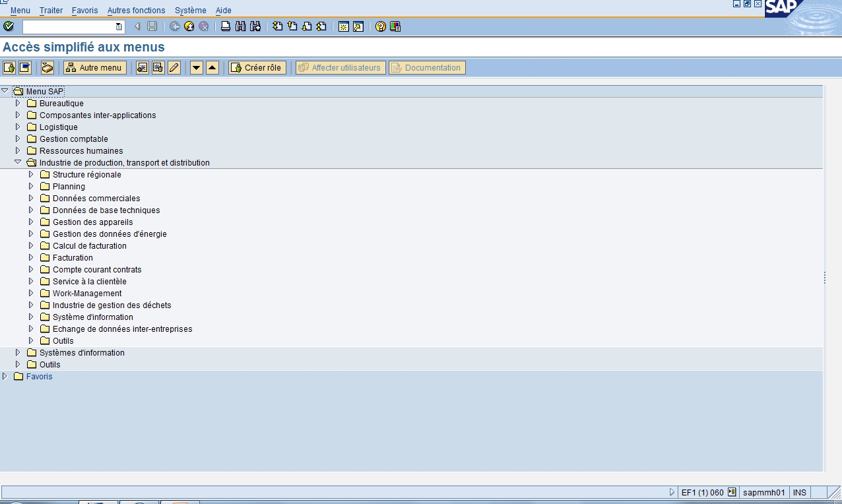Open the Aide menu
Viewport: 842px width, 504px height.
[224, 11]
